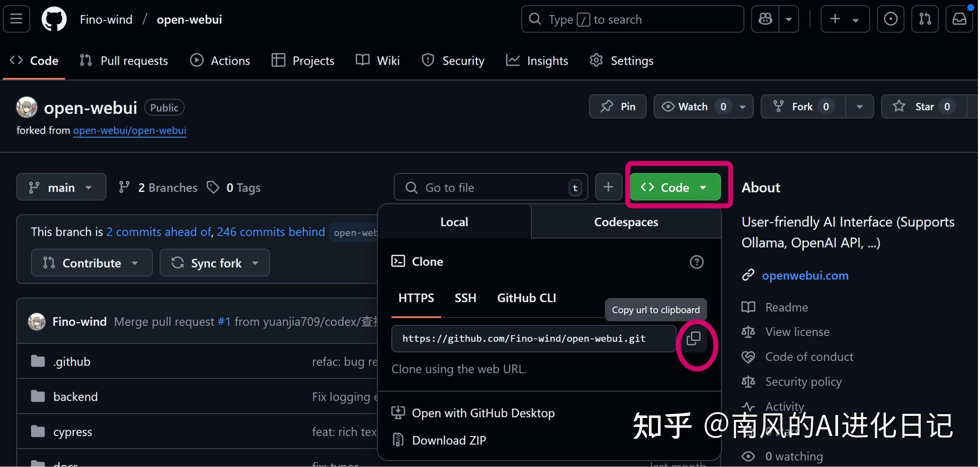Open Copilot from the header icon
This screenshot has width=980, height=467.
click(x=765, y=19)
